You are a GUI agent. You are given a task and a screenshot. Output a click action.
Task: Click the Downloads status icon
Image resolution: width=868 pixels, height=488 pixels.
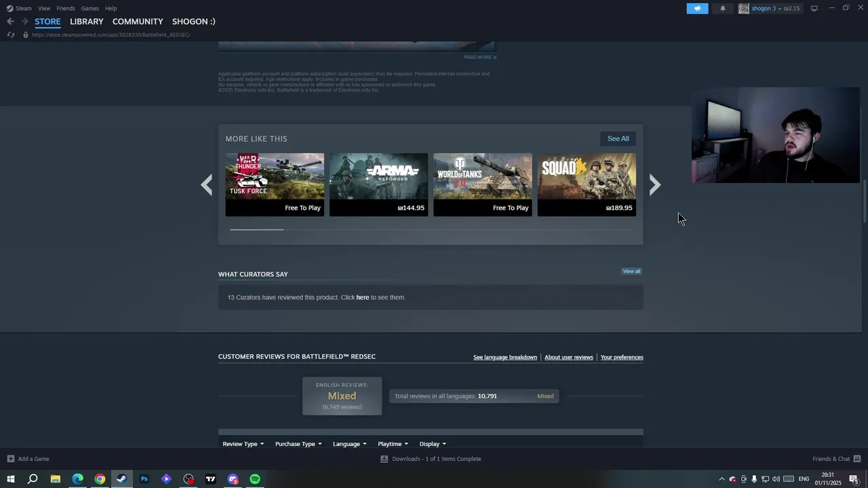(384, 459)
